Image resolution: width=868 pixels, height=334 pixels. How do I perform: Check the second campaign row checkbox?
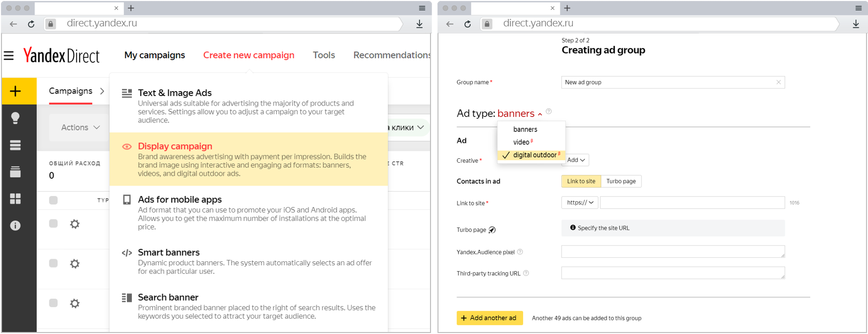point(53,263)
